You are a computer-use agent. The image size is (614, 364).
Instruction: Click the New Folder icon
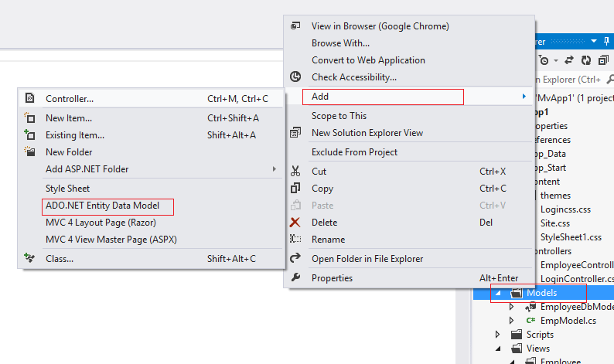pyautogui.click(x=30, y=152)
